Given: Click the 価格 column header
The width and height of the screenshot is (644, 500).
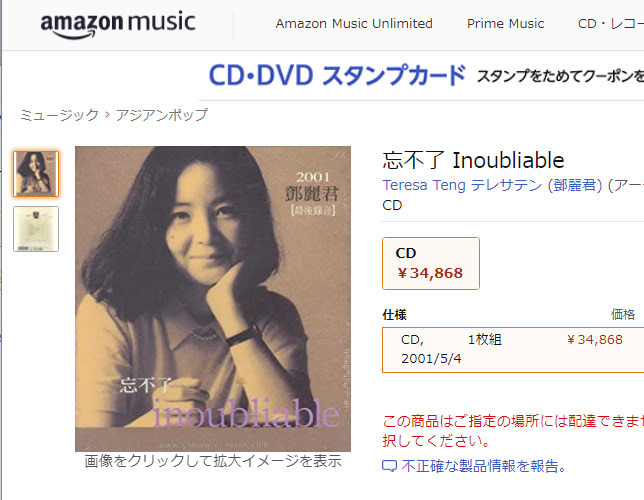Looking at the screenshot, I should tap(623, 315).
